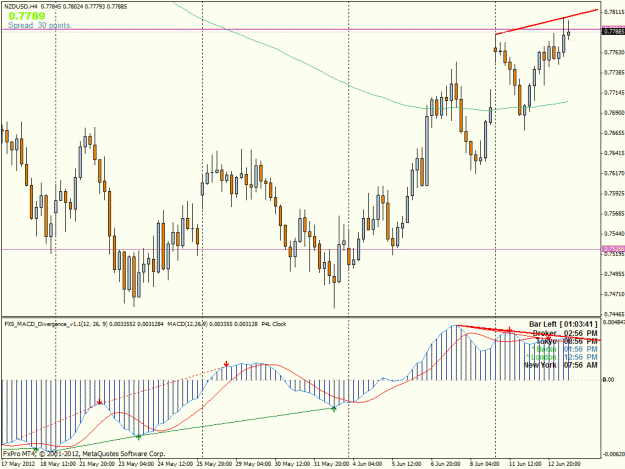Click the '29 May 04:00' time axis label
The width and height of the screenshot is (625, 469).
pyautogui.click(x=254, y=464)
